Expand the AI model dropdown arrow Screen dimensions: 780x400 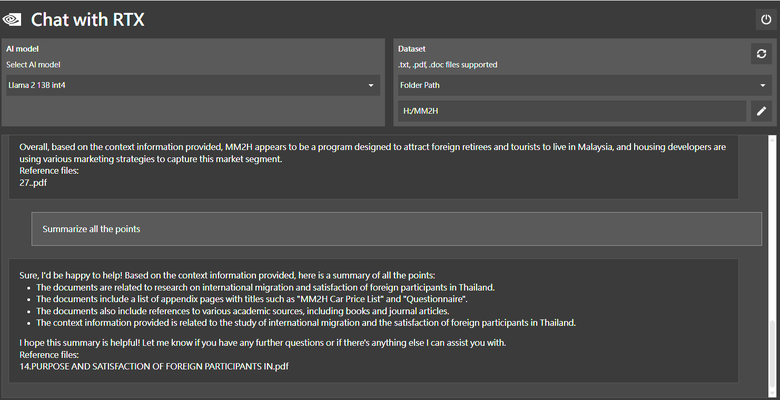(371, 86)
